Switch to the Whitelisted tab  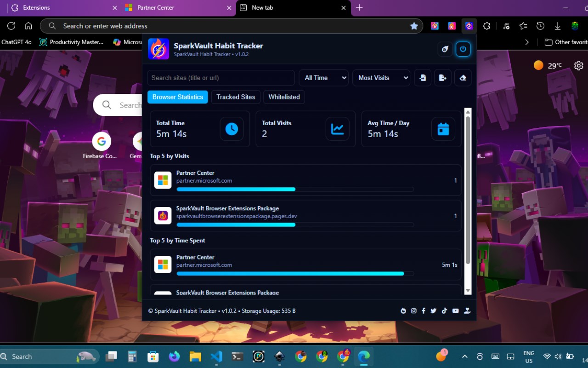coord(284,97)
